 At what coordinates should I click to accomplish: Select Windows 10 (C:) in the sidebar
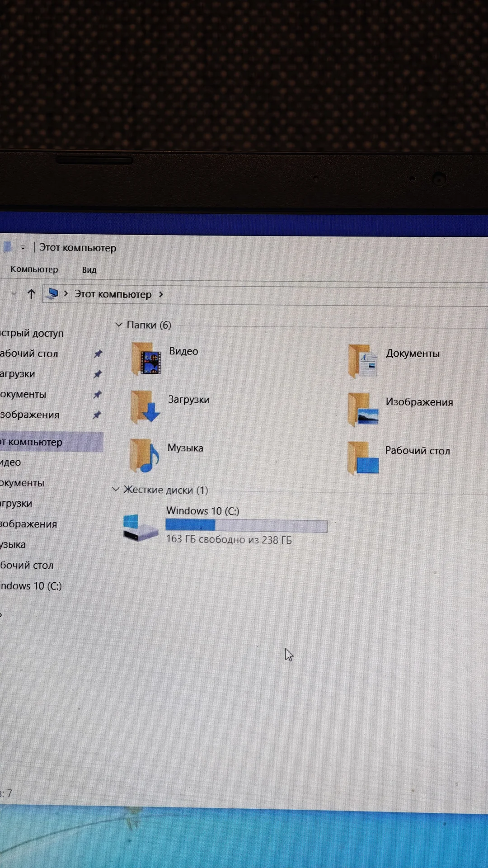pos(31,586)
